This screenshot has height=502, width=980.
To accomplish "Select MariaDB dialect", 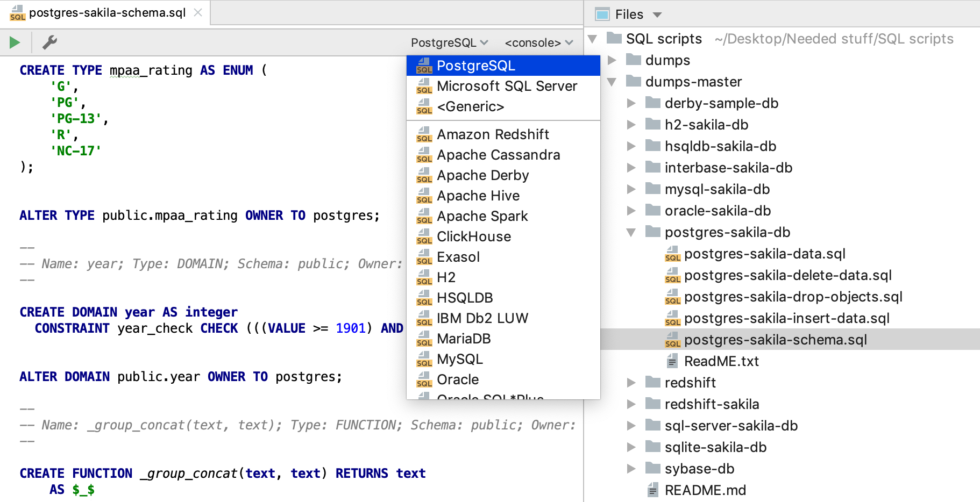I will click(503, 339).
